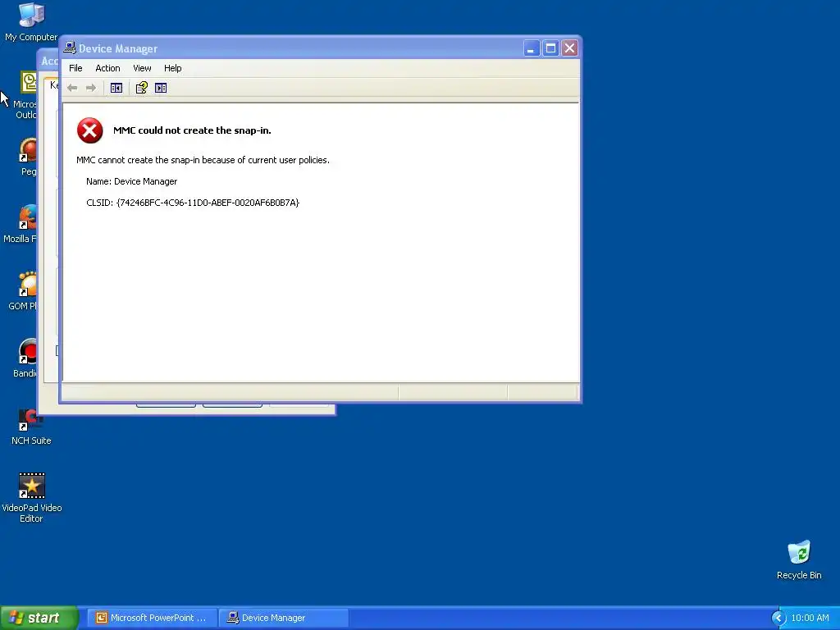The width and height of the screenshot is (840, 630).
Task: Open the File menu in Device Manager
Action: pos(75,68)
